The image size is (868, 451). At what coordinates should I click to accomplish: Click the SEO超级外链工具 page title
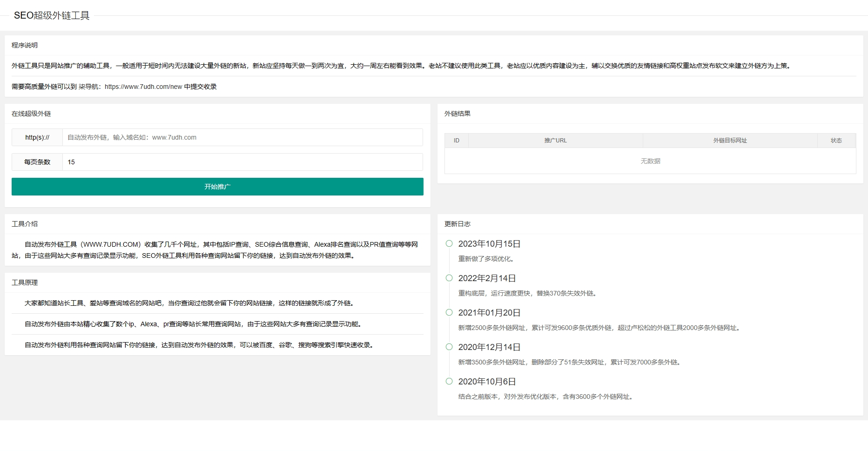coord(52,15)
